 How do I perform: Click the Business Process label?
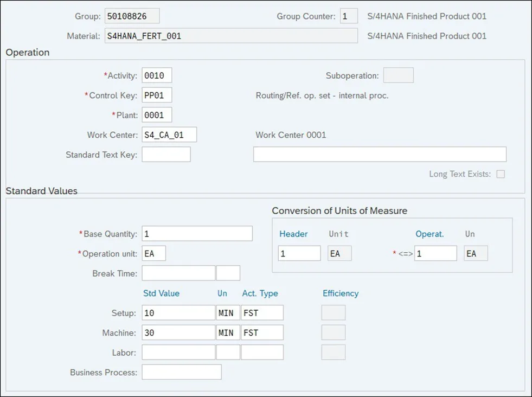[x=104, y=372]
